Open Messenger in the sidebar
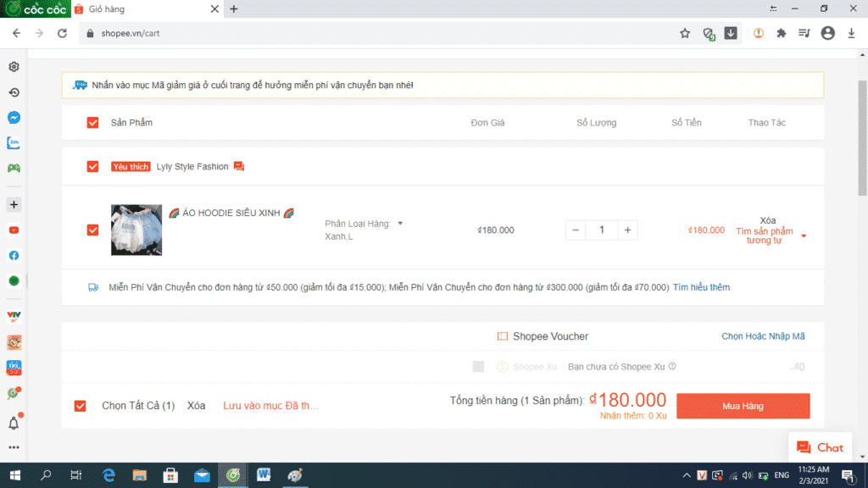868x488 pixels. tap(14, 117)
